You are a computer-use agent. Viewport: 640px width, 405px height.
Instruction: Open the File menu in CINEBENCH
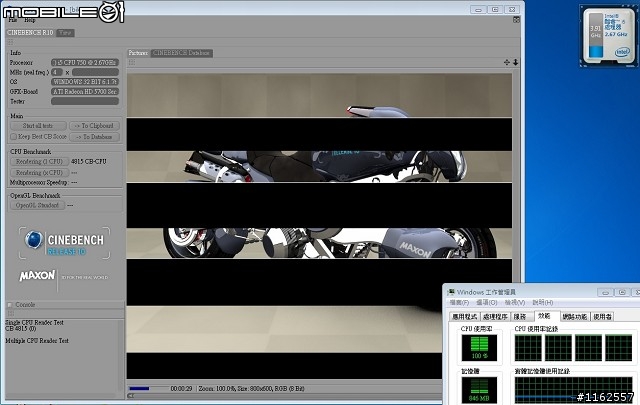pyautogui.click(x=13, y=20)
